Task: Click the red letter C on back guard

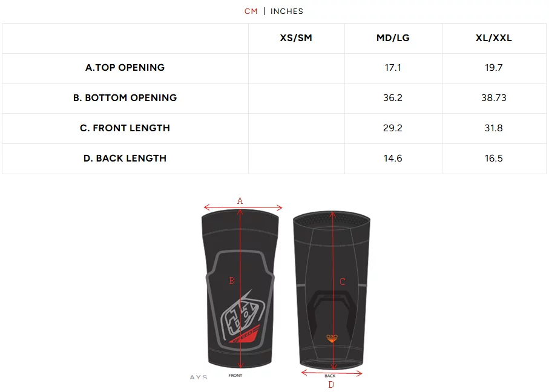Action: click(x=343, y=282)
